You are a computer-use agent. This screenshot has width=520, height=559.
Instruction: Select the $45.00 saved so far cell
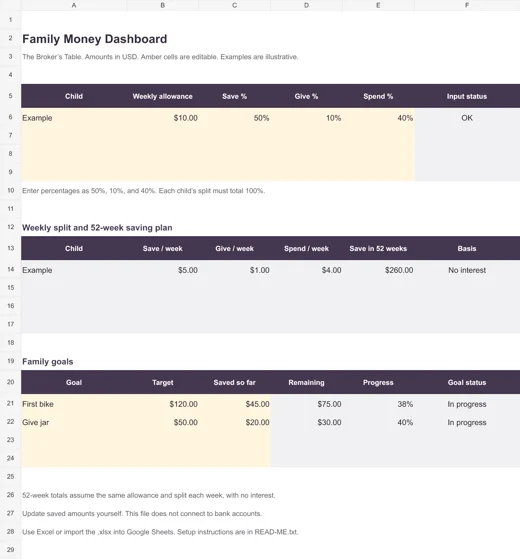coord(235,404)
